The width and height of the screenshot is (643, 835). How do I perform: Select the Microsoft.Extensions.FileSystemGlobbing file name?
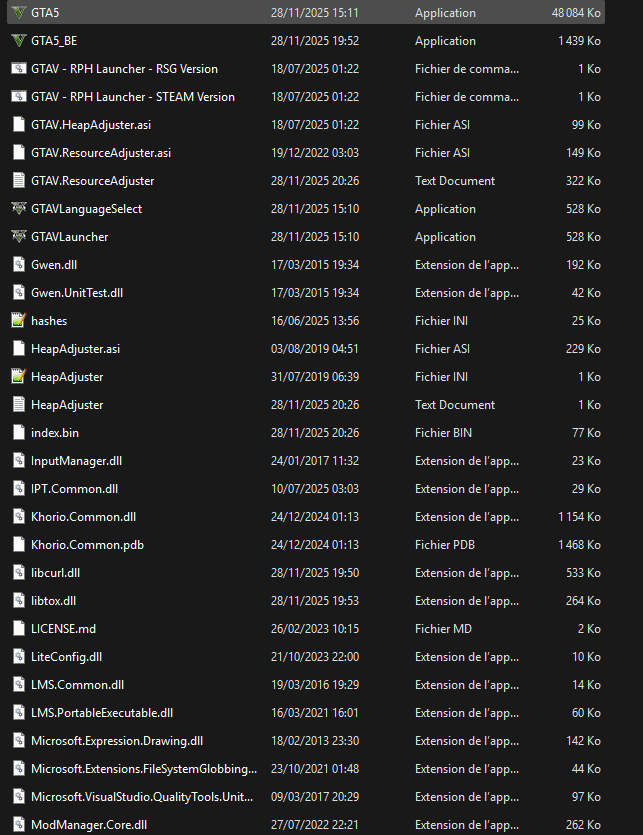(144, 769)
